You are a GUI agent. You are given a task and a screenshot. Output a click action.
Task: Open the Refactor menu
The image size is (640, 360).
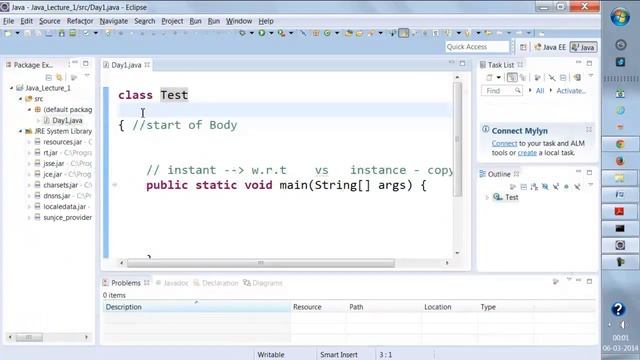80,21
